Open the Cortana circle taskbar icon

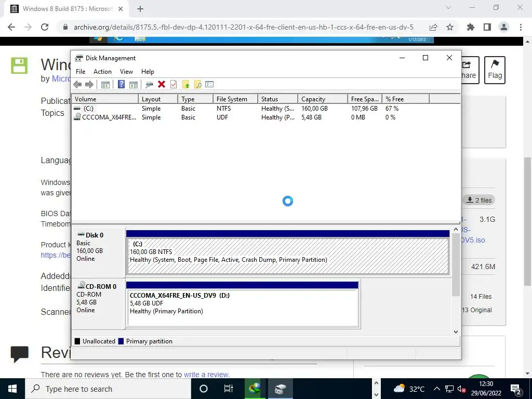click(204, 389)
